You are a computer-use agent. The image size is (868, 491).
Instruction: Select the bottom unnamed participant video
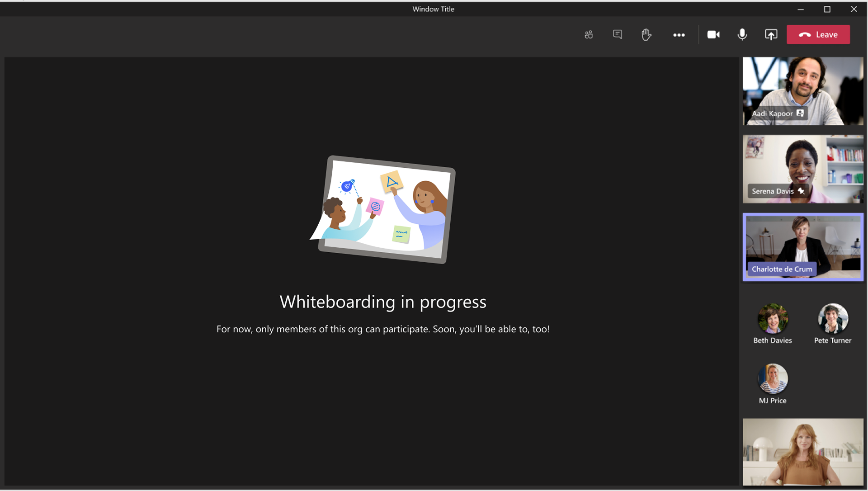click(803, 452)
